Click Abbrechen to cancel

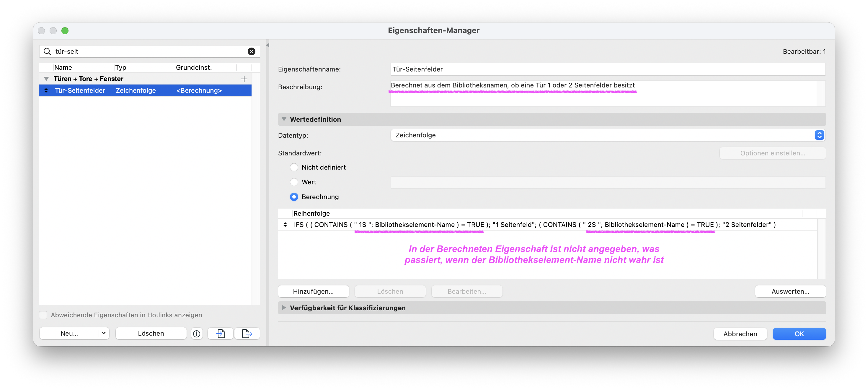(740, 334)
